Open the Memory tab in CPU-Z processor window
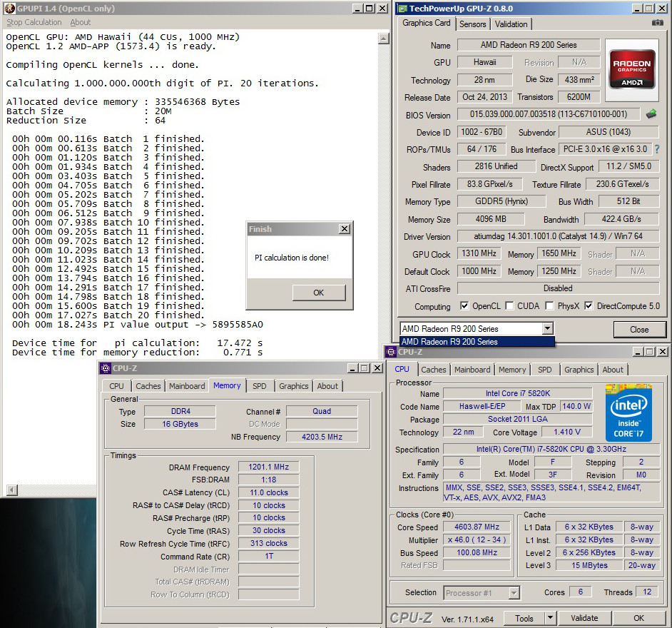 click(511, 370)
